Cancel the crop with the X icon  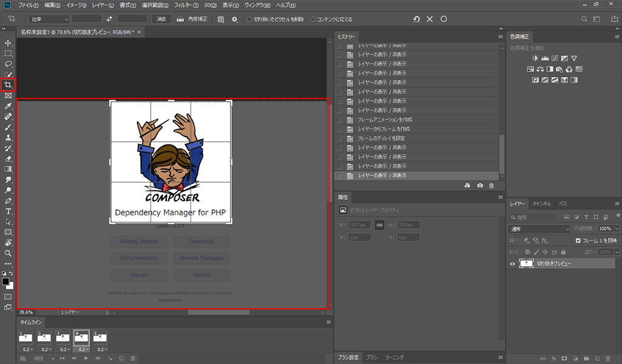pos(430,19)
